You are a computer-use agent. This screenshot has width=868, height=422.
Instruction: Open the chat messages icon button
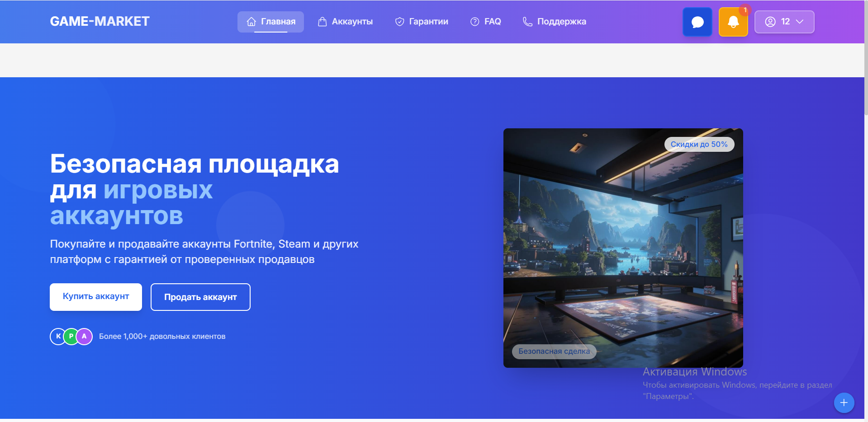(x=697, y=22)
